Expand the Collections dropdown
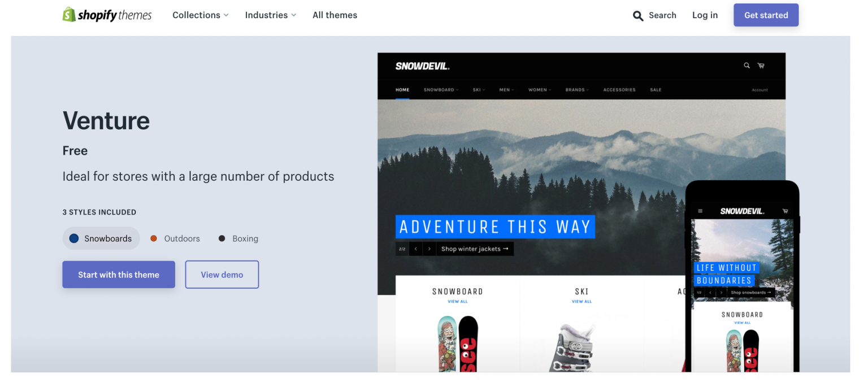The image size is (868, 382). pos(201,15)
